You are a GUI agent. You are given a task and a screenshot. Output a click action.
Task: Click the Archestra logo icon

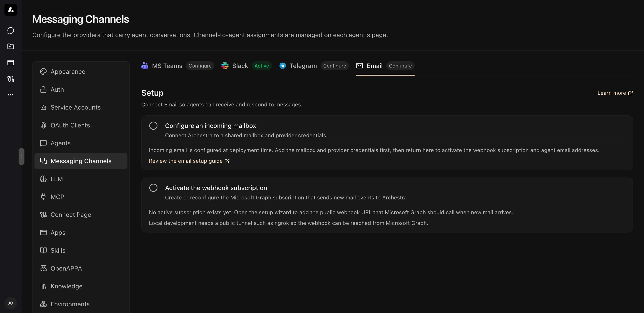pyautogui.click(x=11, y=10)
